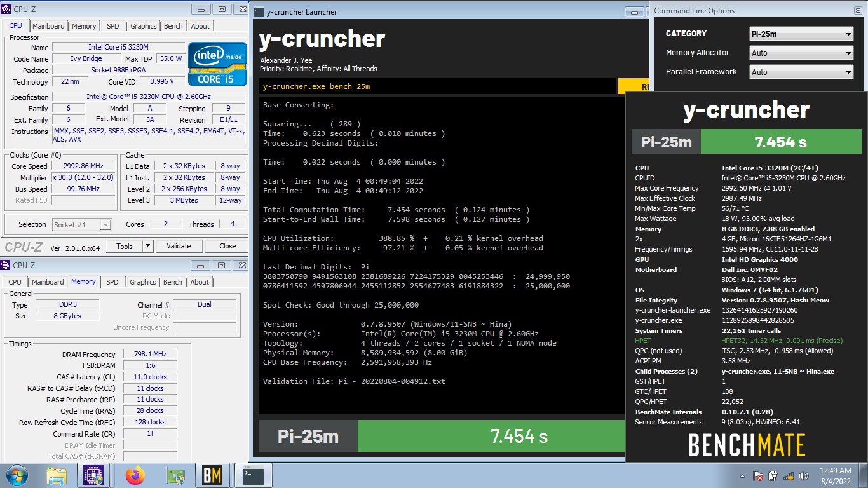The height and width of the screenshot is (488, 868).
Task: Click the green 7.454 s score in the BenchMate result panel
Action: (x=781, y=142)
